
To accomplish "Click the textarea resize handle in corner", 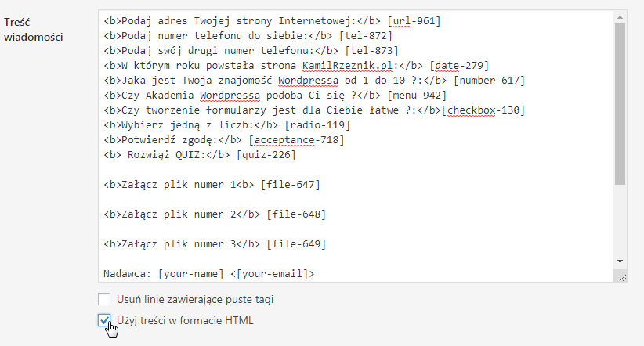I will (622, 277).
